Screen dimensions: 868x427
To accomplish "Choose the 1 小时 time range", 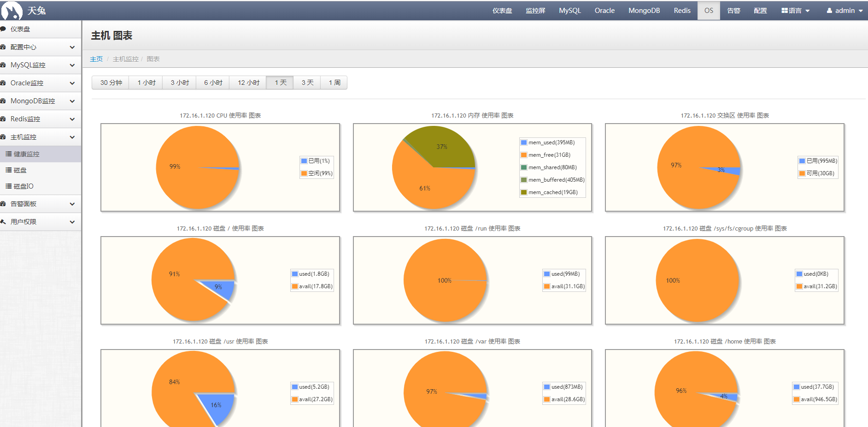I will tap(147, 83).
